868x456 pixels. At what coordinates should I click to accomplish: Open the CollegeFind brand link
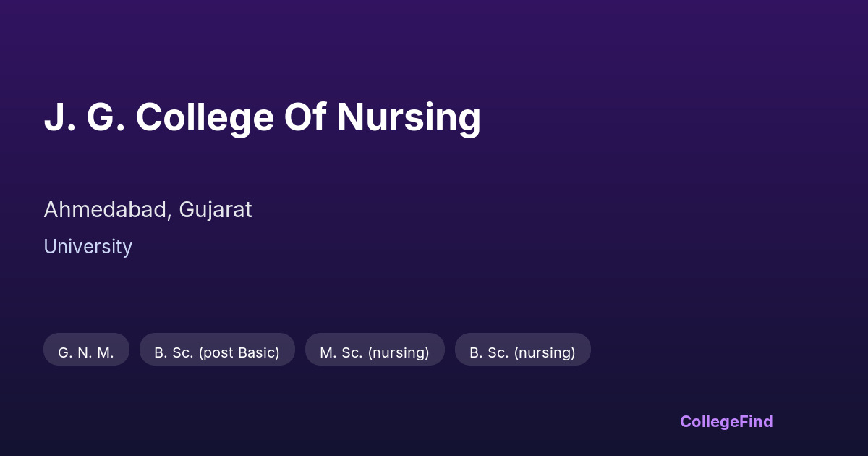tap(726, 421)
